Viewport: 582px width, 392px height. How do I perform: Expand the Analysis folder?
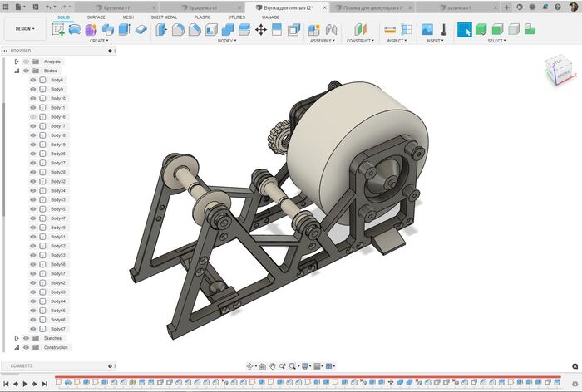tap(17, 61)
